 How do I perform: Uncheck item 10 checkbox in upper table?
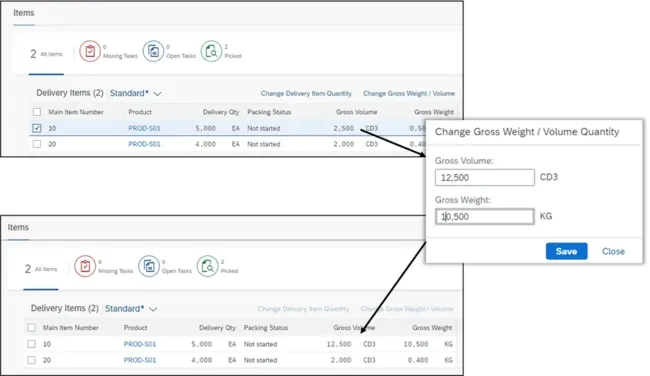[x=37, y=128]
